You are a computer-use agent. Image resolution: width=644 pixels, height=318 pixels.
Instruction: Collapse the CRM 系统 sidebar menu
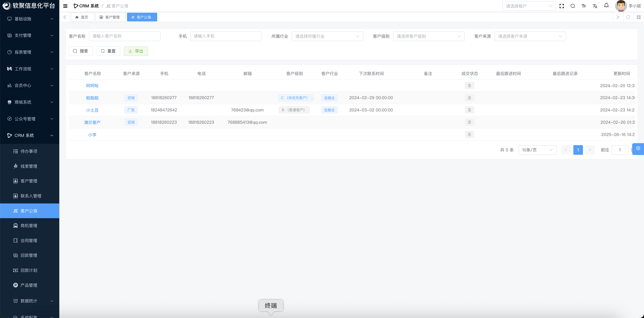click(x=30, y=136)
